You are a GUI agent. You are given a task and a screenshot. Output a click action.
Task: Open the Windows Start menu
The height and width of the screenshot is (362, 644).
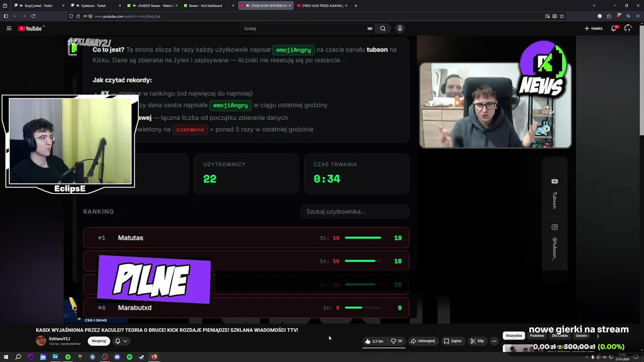(6, 357)
